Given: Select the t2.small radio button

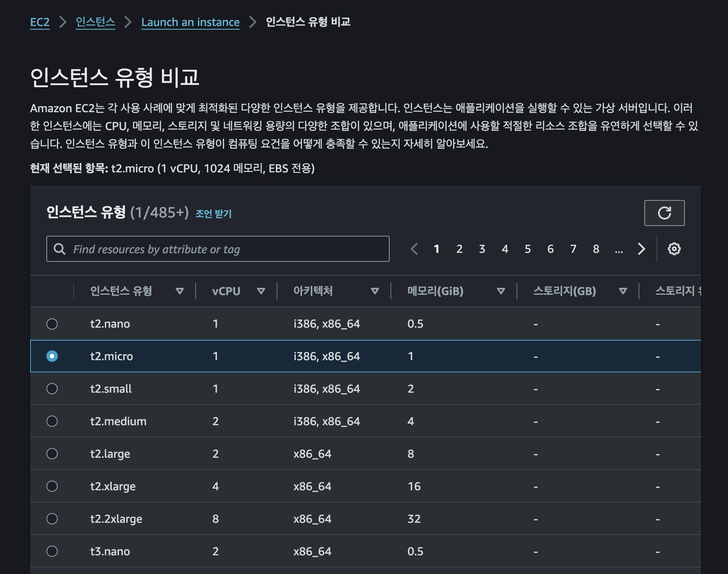Looking at the screenshot, I should coord(52,389).
